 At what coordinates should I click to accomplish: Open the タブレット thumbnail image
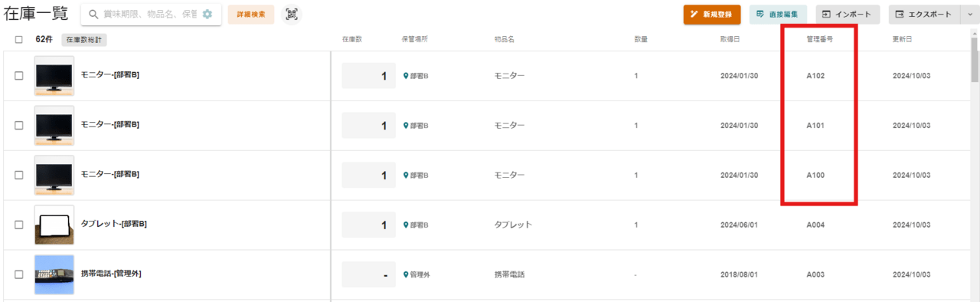[54, 225]
